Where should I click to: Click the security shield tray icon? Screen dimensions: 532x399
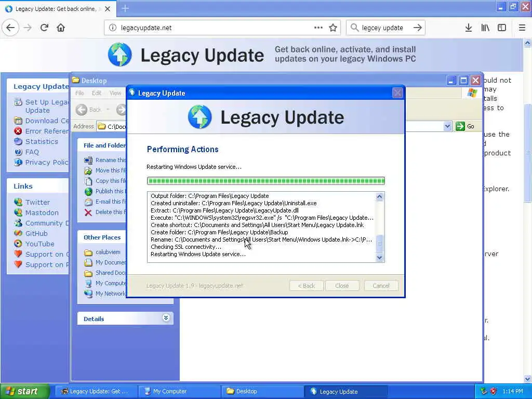(x=493, y=391)
